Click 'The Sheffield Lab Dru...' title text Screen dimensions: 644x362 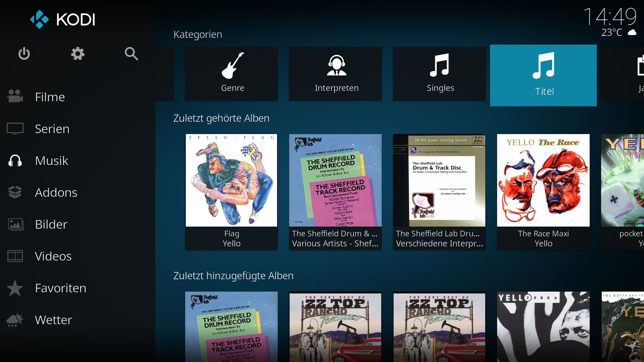(438, 233)
